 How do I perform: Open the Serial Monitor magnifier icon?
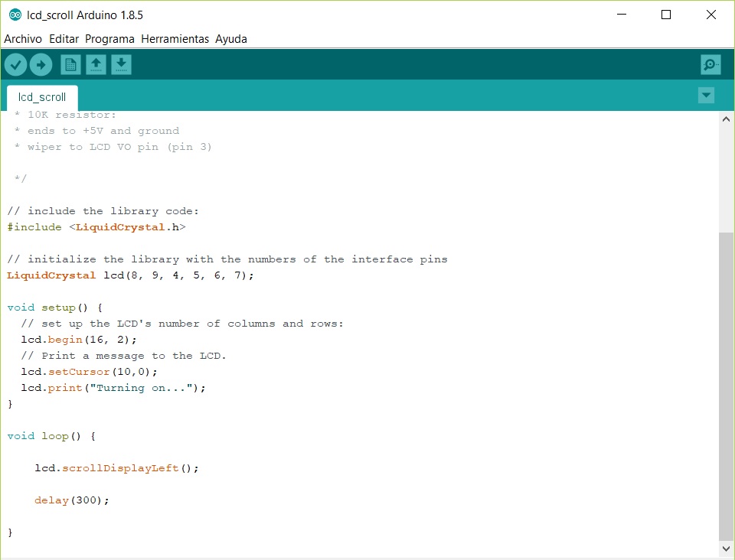710,64
